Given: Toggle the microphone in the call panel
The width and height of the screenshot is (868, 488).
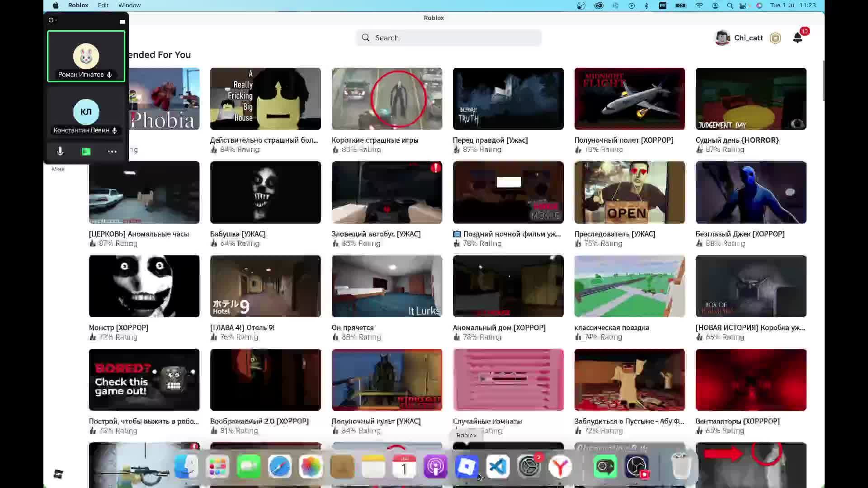Looking at the screenshot, I should point(60,151).
